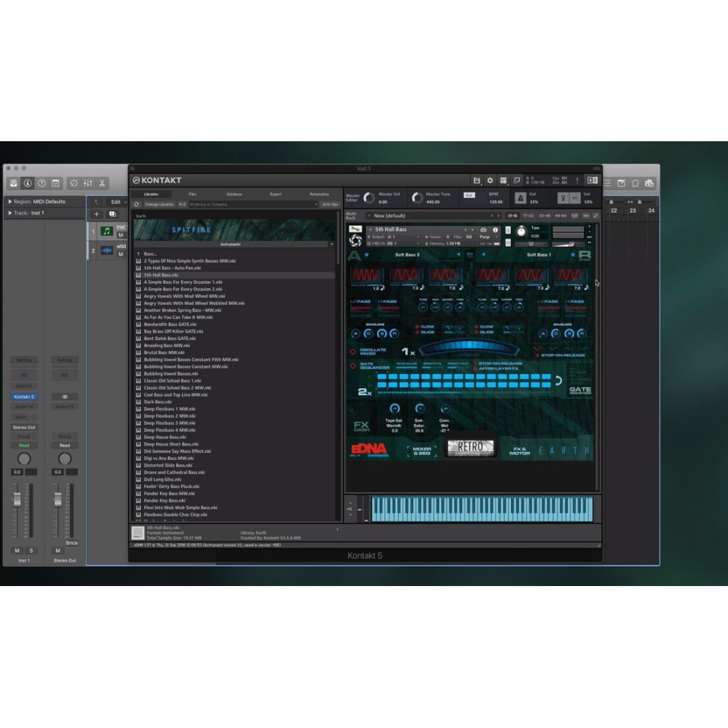Screen dimensions: 728x728
Task: Open the Edit menu dropdown in tracks area
Action: (x=118, y=202)
